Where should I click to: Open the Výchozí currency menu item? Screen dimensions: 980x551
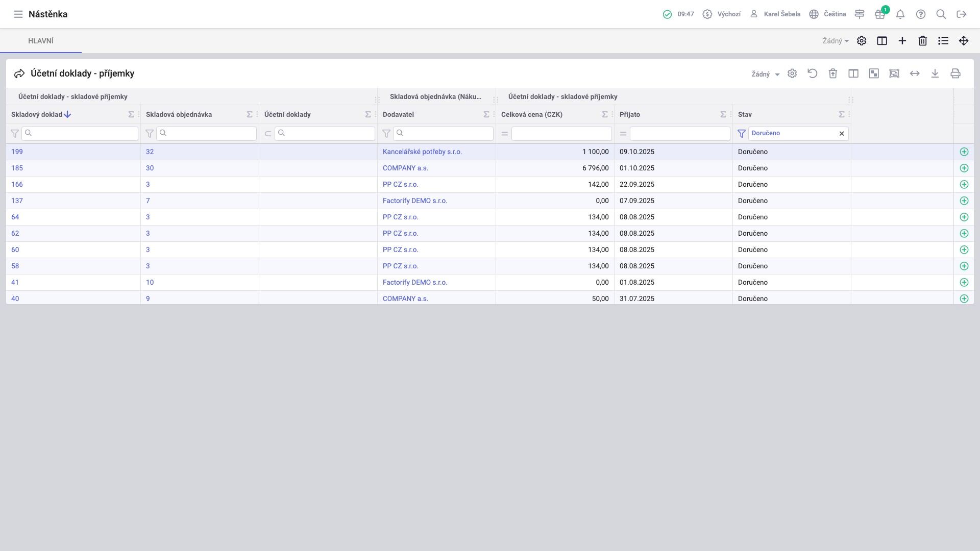tap(722, 14)
